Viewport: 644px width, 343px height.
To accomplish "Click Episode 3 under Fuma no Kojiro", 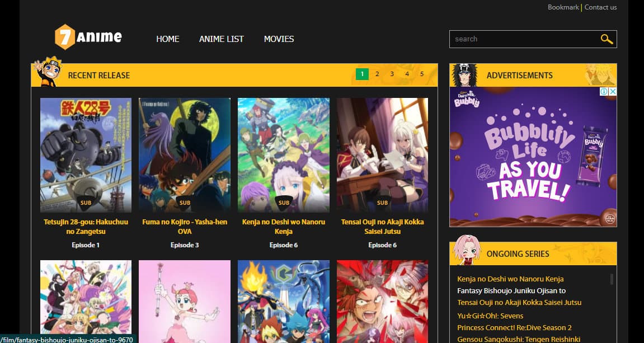I will tap(185, 245).
